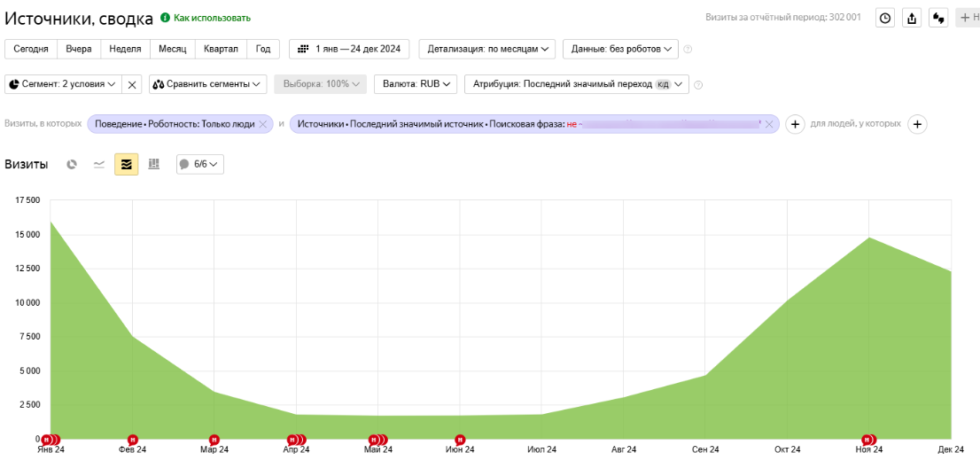The height and width of the screenshot is (476, 980).
Task: Click the help icon next to 'Данные: без роботов'
Action: (688, 50)
